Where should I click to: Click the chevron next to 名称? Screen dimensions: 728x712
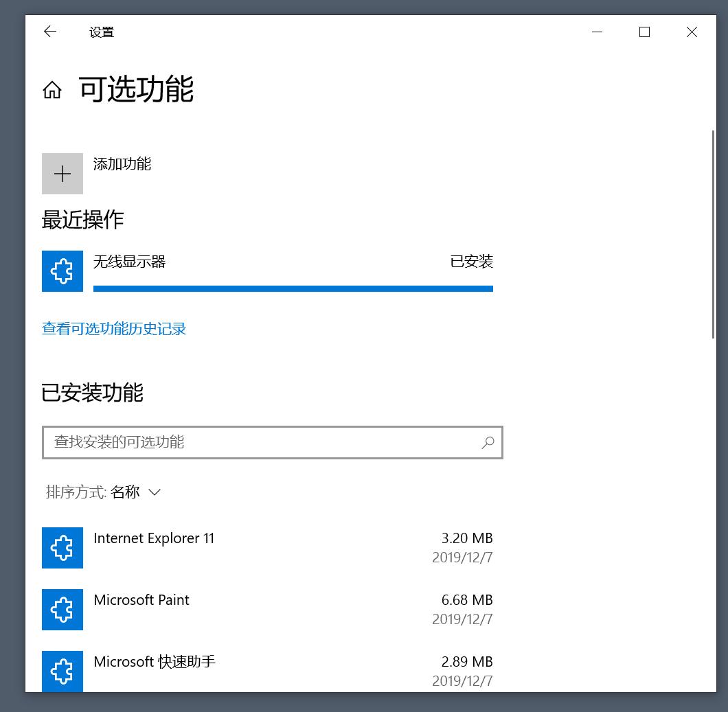(x=154, y=492)
